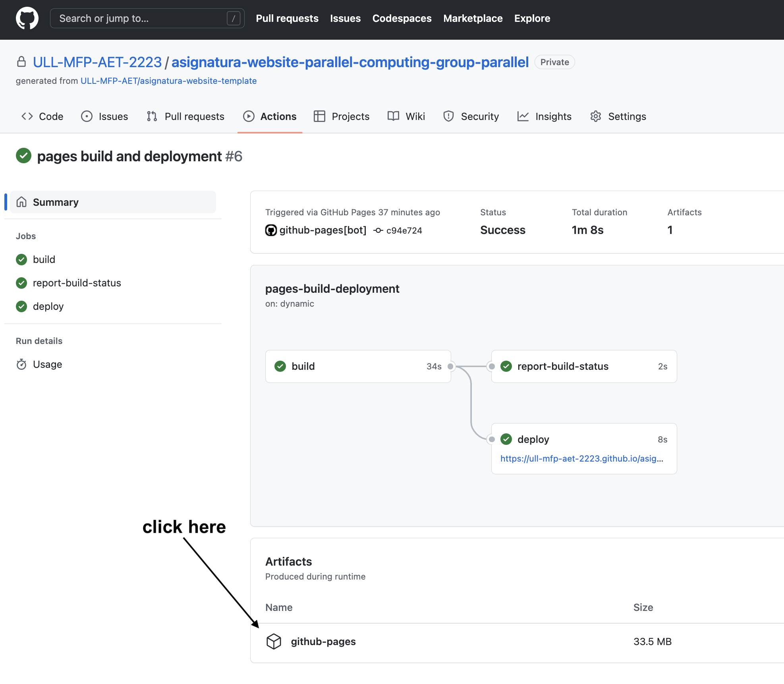Click the package icon beside github-pages artifact

pos(274,641)
